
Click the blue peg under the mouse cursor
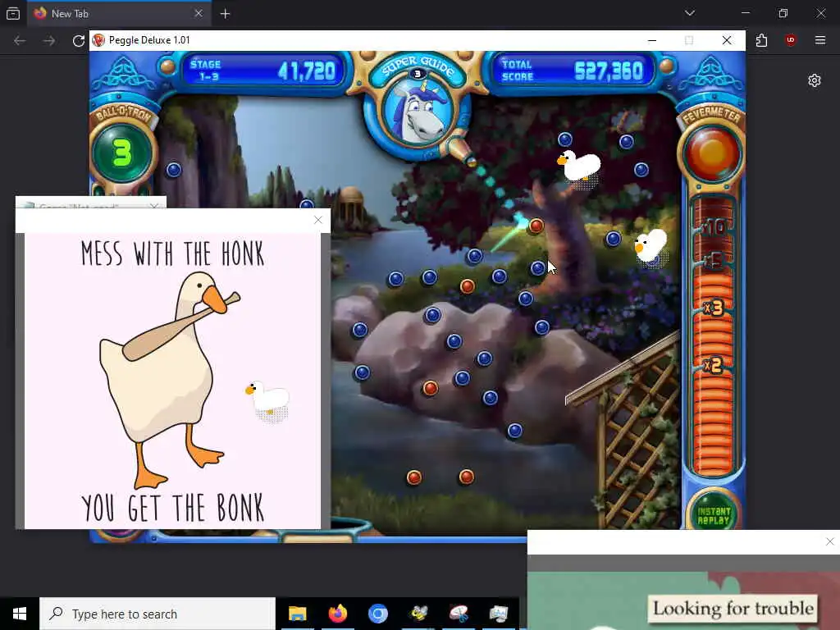click(538, 268)
